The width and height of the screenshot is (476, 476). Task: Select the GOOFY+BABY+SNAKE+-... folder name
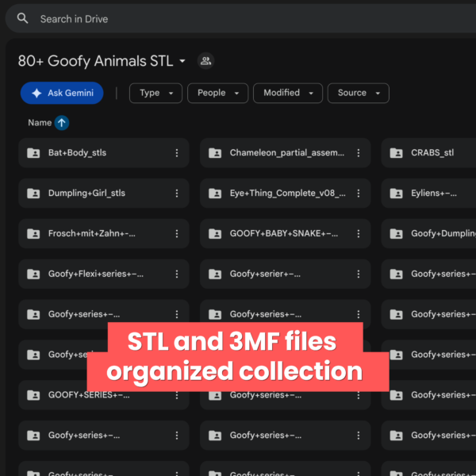pos(283,233)
